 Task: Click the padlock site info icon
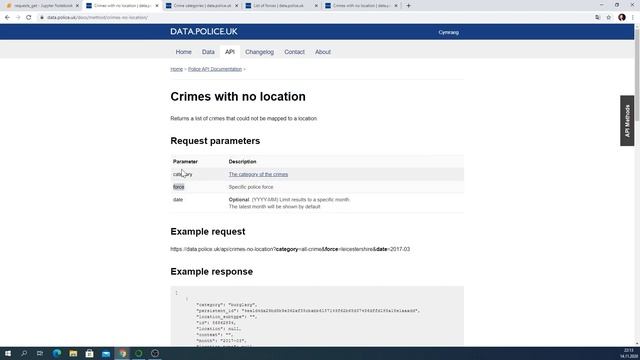pyautogui.click(x=42, y=18)
